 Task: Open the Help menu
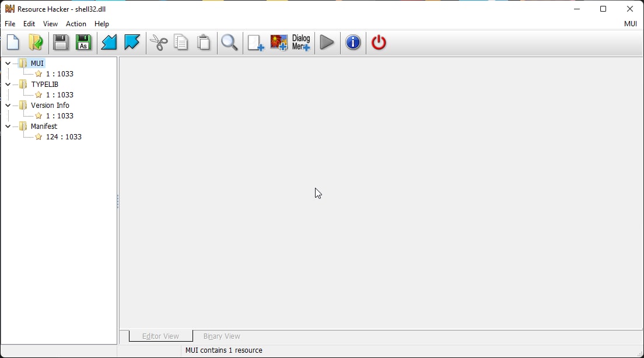tap(101, 24)
